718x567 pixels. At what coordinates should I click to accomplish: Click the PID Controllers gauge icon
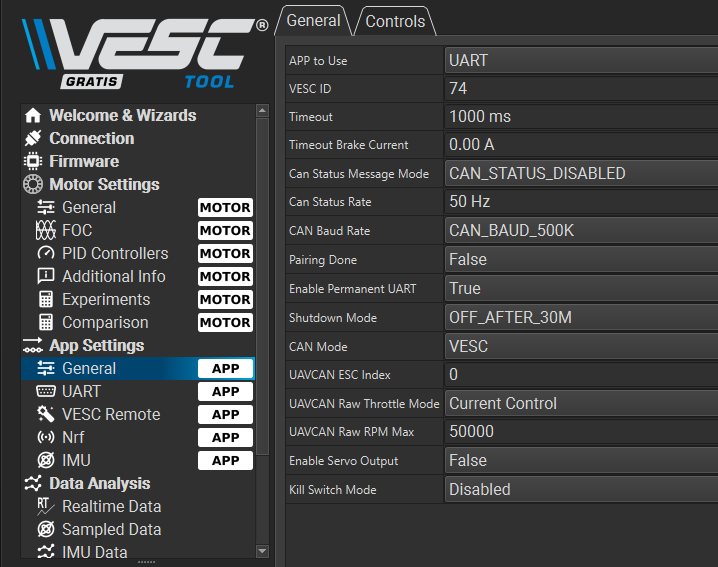click(46, 253)
